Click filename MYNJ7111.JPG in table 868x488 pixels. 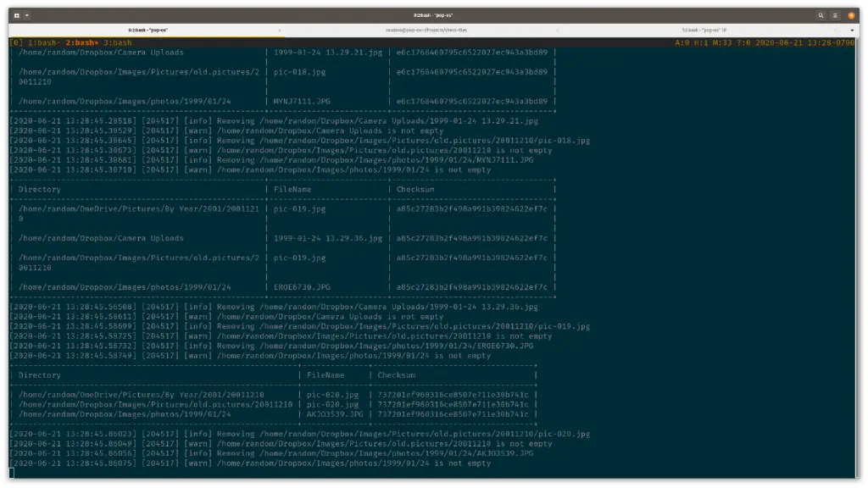tap(302, 102)
